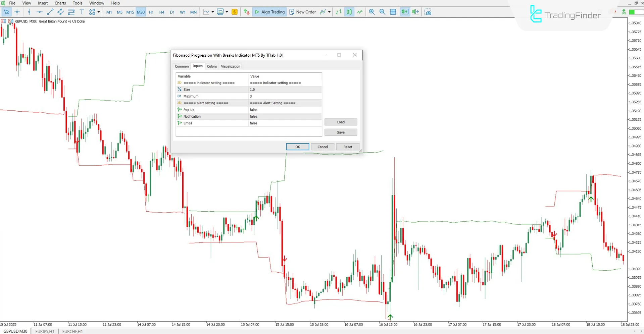Select the M30 timeframe control
Viewport: 644px width, 334px height.
click(140, 12)
